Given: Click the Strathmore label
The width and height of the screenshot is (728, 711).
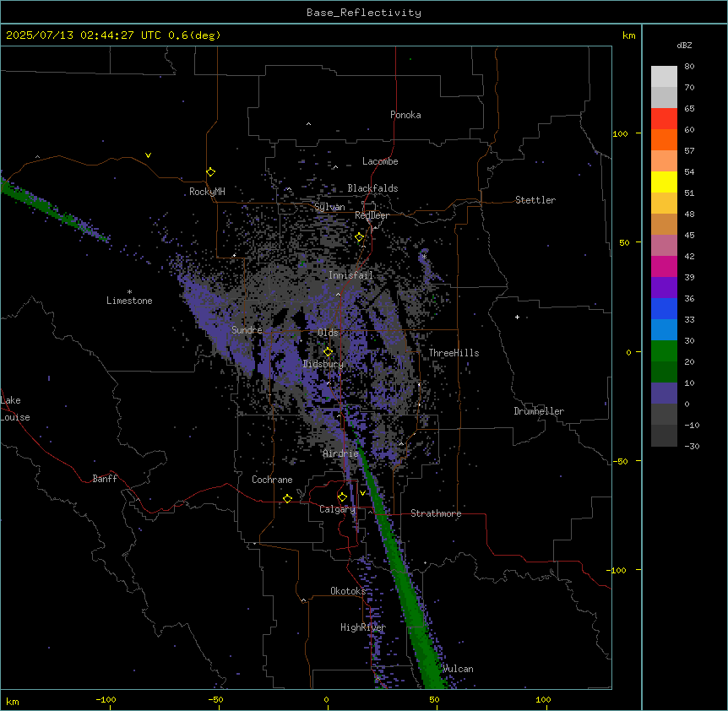Looking at the screenshot, I should click(436, 513).
